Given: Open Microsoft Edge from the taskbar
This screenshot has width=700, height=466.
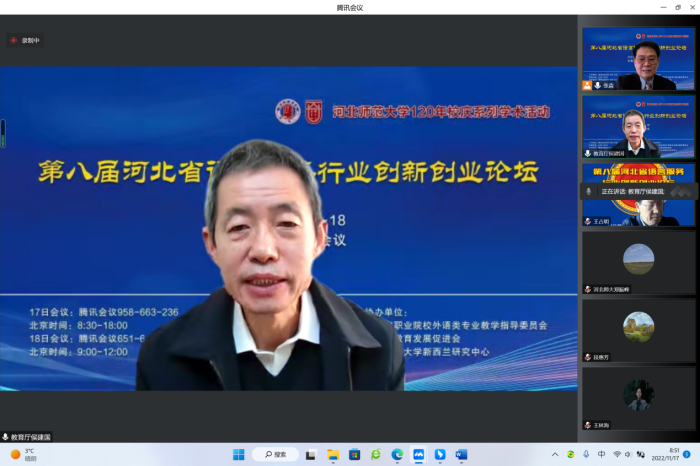Looking at the screenshot, I should [397, 454].
